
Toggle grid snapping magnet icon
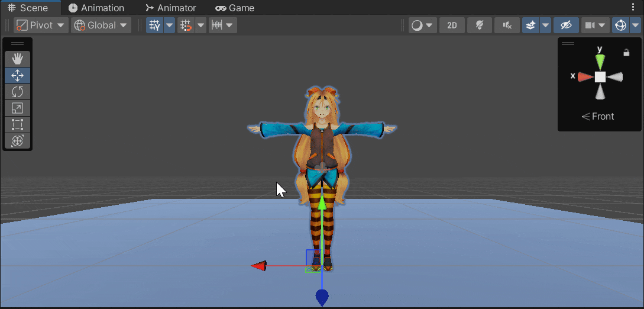point(186,25)
